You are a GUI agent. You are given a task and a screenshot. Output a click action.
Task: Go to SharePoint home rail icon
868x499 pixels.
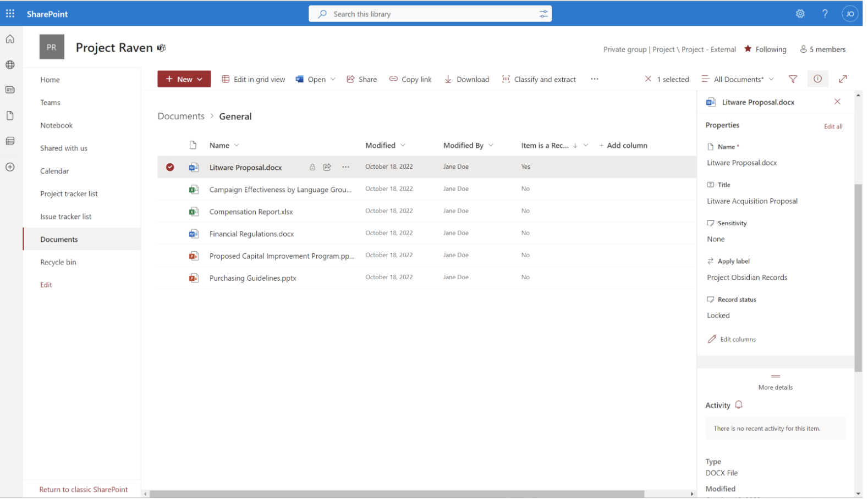(10, 39)
